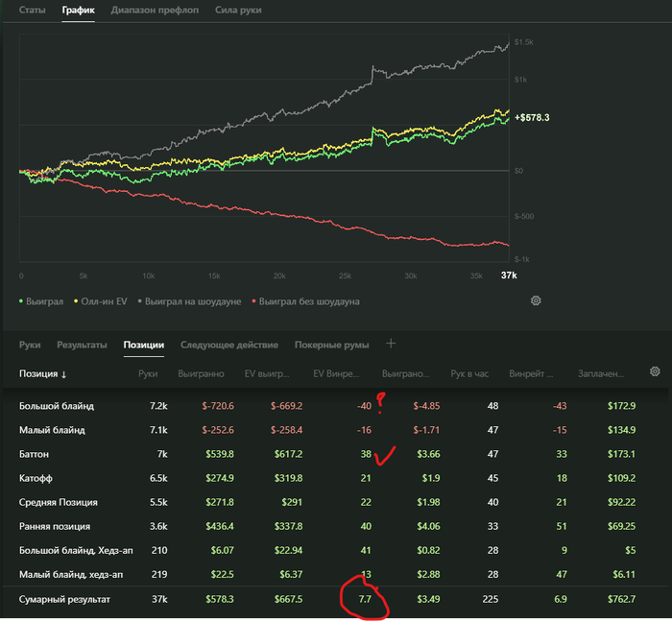Viewport: 672px width, 621px height.
Task: Toggle Выиграл без шоудауна legend line
Action: pos(305,301)
